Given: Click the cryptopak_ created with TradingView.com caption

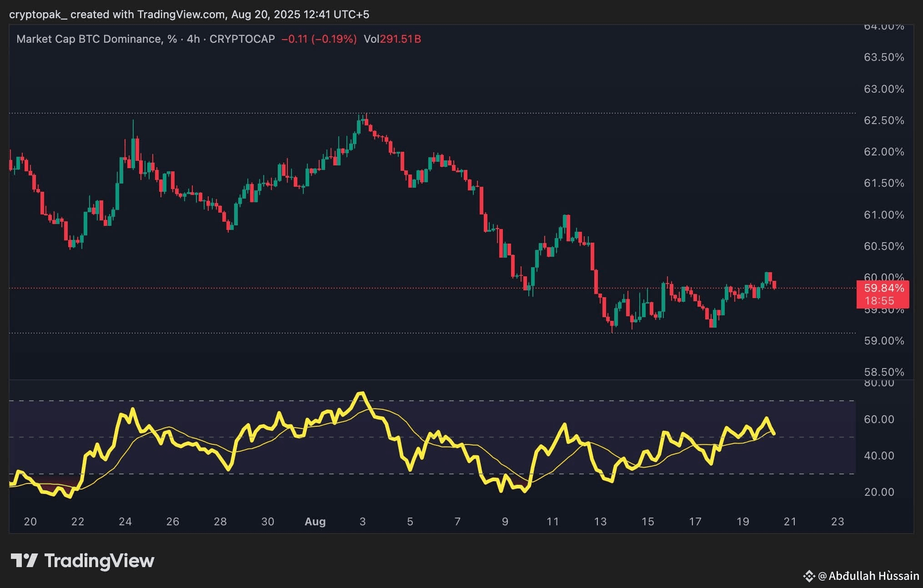Looking at the screenshot, I should pos(117,15).
